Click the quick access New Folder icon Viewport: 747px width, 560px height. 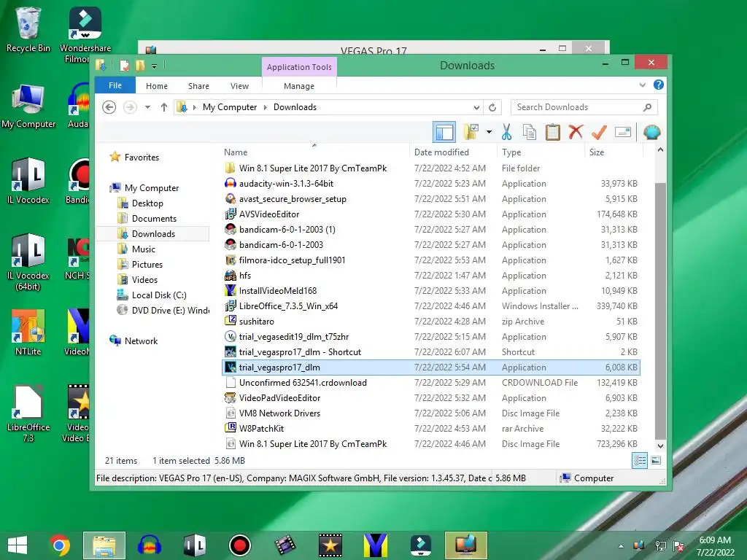point(140,65)
